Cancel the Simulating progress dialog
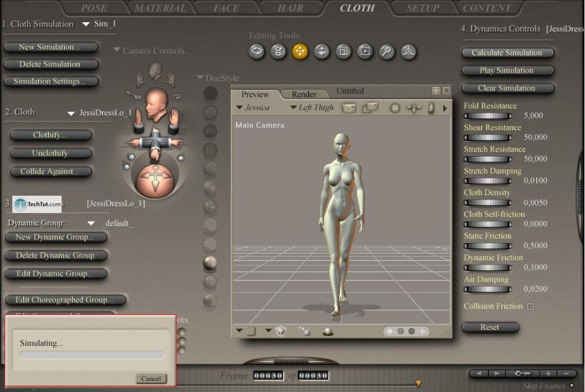The image size is (585, 392). [x=151, y=378]
